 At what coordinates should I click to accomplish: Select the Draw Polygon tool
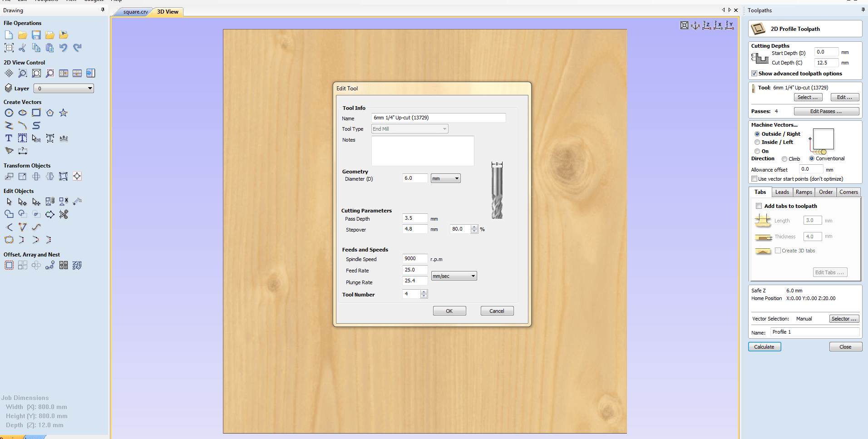coord(50,113)
